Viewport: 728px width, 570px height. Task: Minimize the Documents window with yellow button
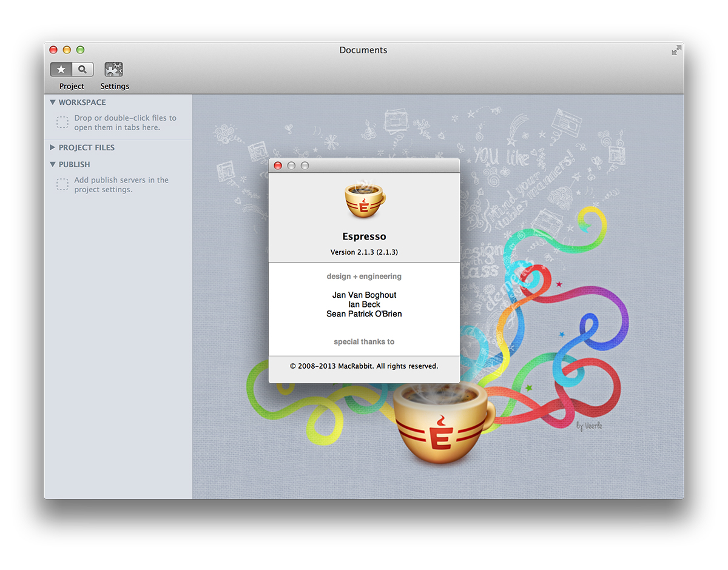pyautogui.click(x=67, y=50)
